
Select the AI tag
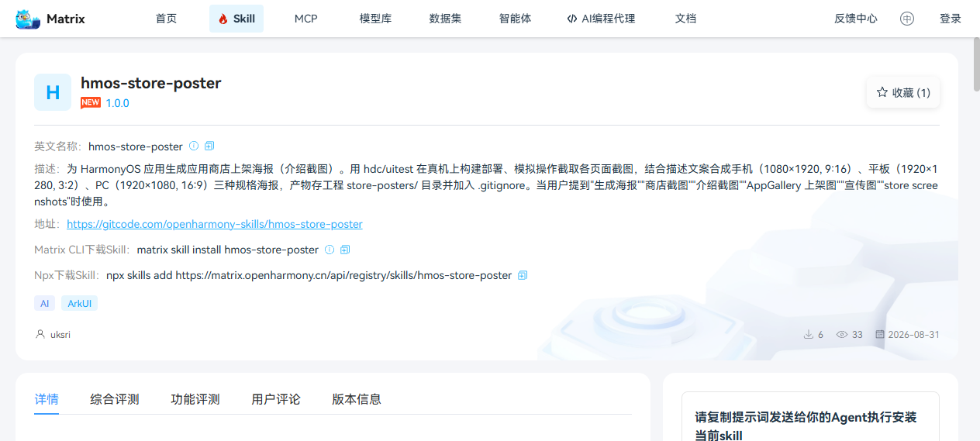pos(44,303)
